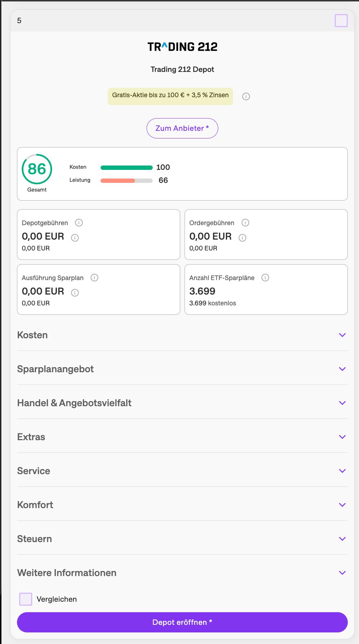Open info icon beside Depotgebühren 0,00 EUR value
The width and height of the screenshot is (359, 644).
[x=75, y=238]
